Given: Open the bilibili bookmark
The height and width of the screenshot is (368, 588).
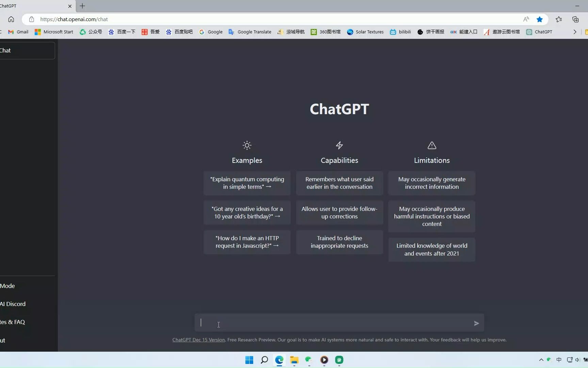Looking at the screenshot, I should coord(400,32).
